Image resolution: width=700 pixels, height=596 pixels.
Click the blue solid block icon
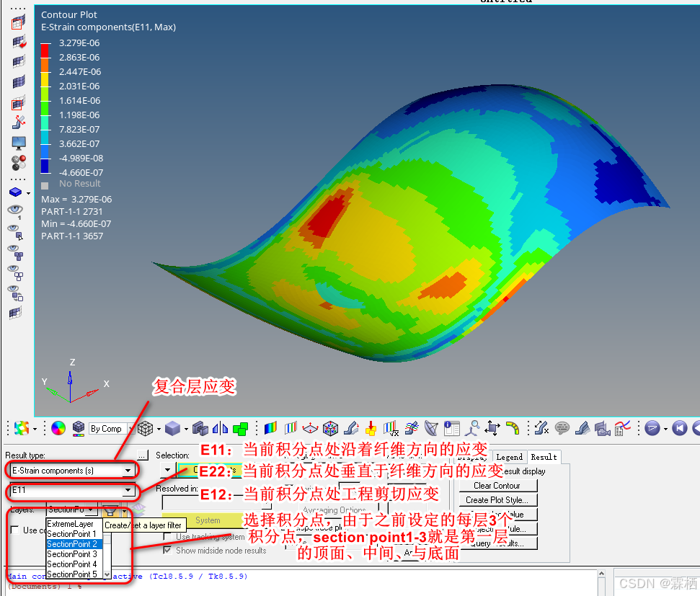pos(16,192)
